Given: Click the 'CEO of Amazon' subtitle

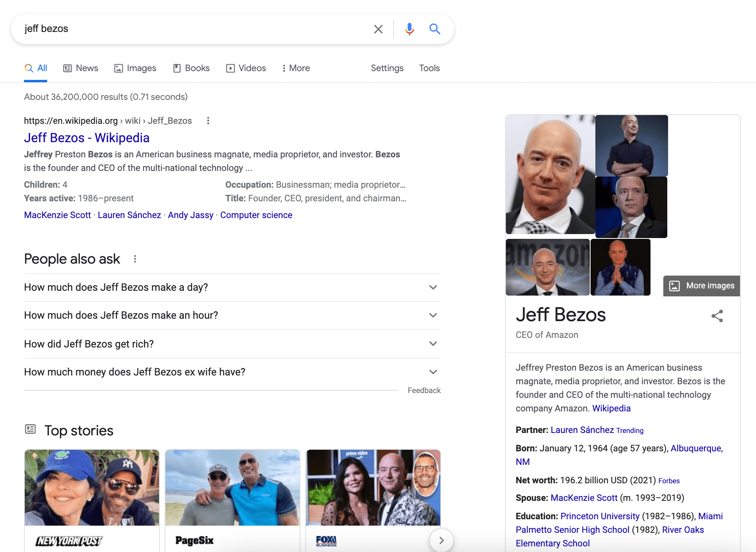Looking at the screenshot, I should tap(547, 335).
